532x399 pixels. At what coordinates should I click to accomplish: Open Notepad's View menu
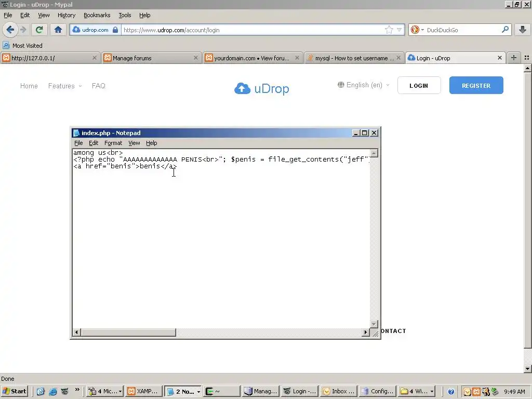(x=134, y=143)
